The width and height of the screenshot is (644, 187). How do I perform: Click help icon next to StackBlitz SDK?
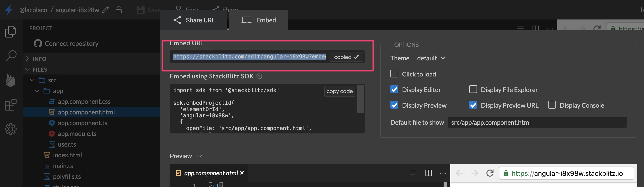tap(259, 76)
